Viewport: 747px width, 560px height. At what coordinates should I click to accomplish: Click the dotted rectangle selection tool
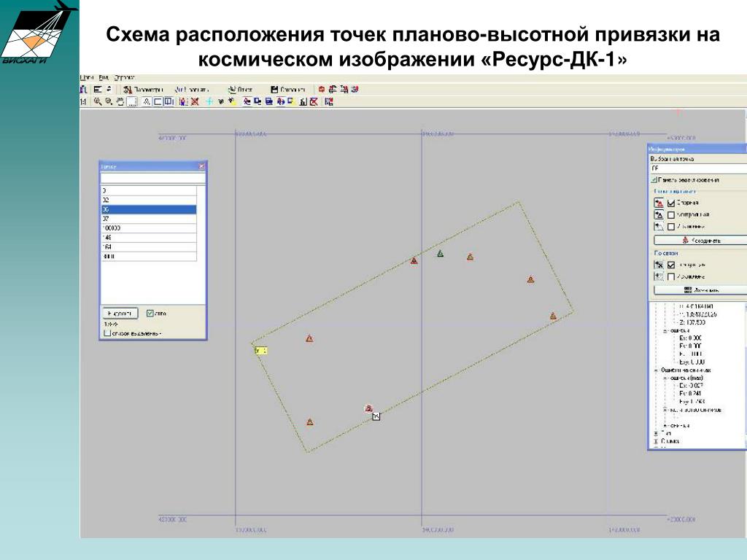click(x=132, y=101)
